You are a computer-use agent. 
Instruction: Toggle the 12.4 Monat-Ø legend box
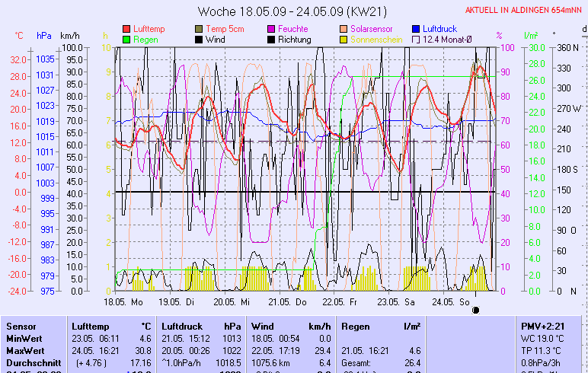(417, 39)
